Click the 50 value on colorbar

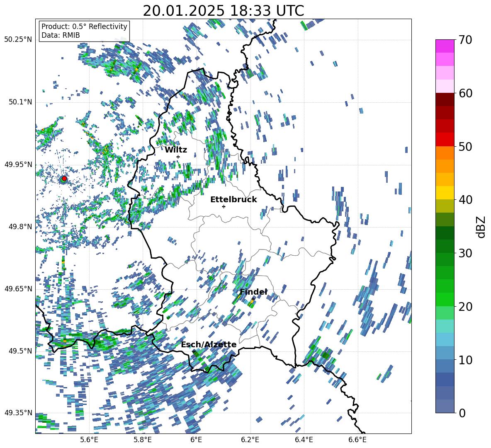(x=465, y=146)
